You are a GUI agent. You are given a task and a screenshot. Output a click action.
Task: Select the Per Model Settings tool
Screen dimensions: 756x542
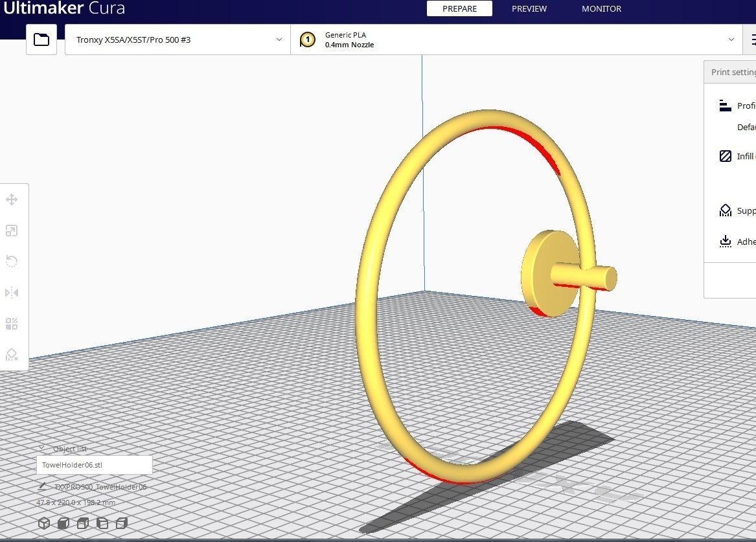coord(12,324)
